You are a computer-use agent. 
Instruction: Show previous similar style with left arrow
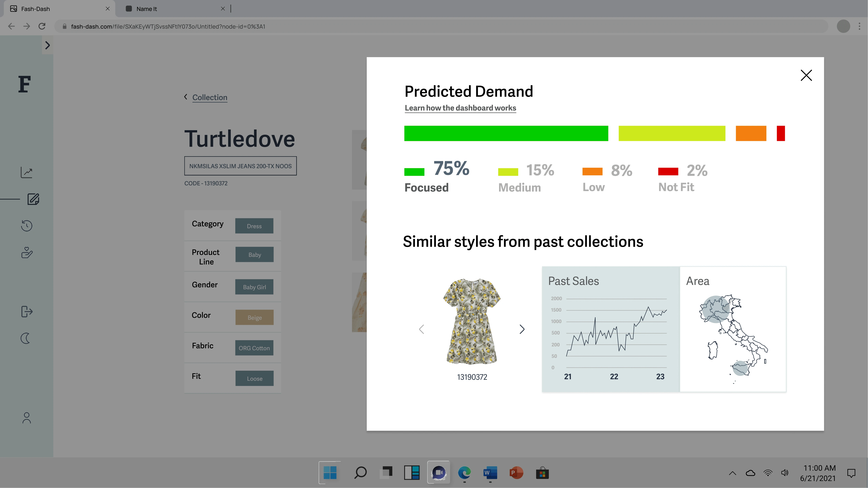pyautogui.click(x=421, y=329)
